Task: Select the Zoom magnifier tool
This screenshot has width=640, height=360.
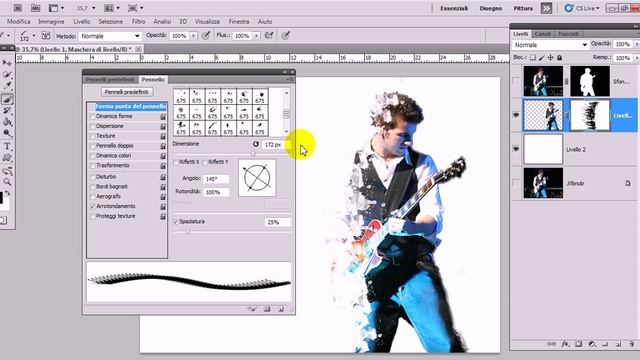Action: tap(7, 182)
